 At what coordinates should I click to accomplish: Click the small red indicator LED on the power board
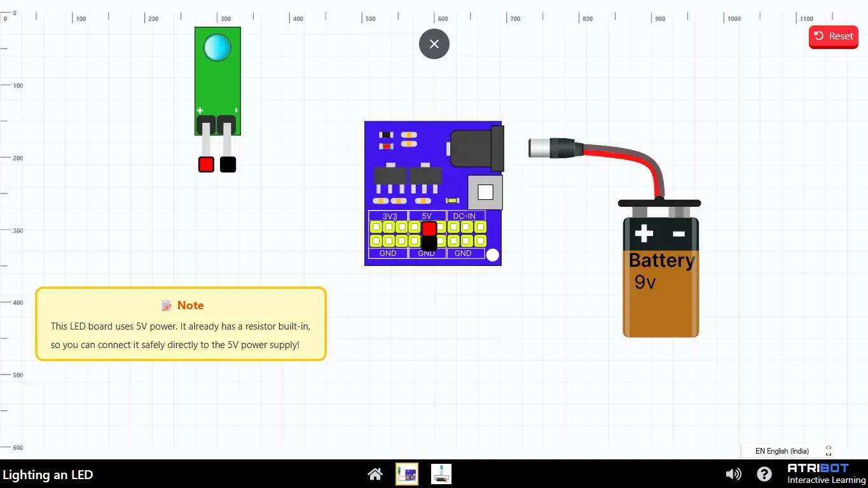coord(386,146)
